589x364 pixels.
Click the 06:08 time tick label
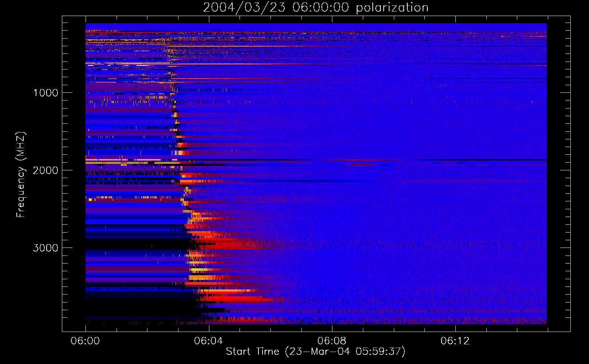point(332,341)
